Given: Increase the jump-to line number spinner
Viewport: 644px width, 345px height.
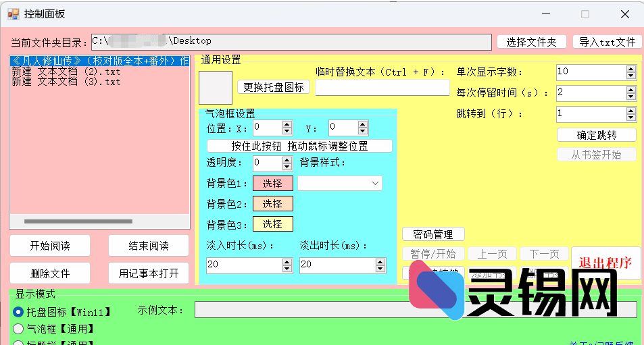Looking at the screenshot, I should [x=631, y=110].
